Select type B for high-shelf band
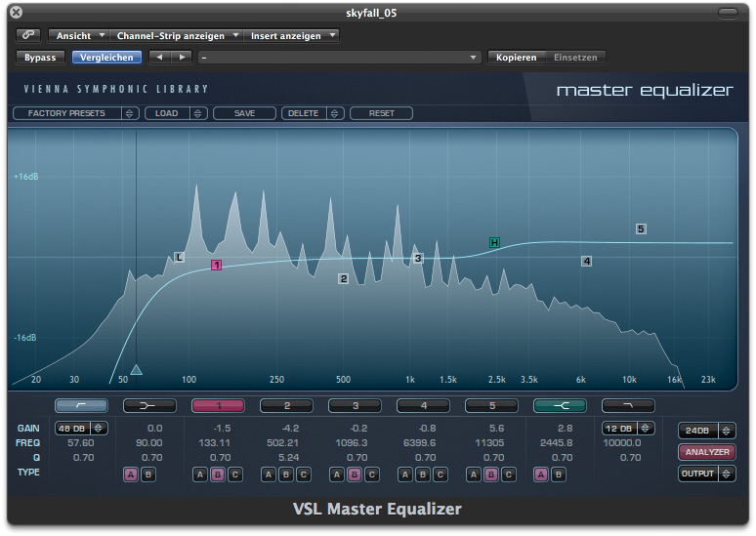This screenshot has height=536, width=756. (559, 474)
